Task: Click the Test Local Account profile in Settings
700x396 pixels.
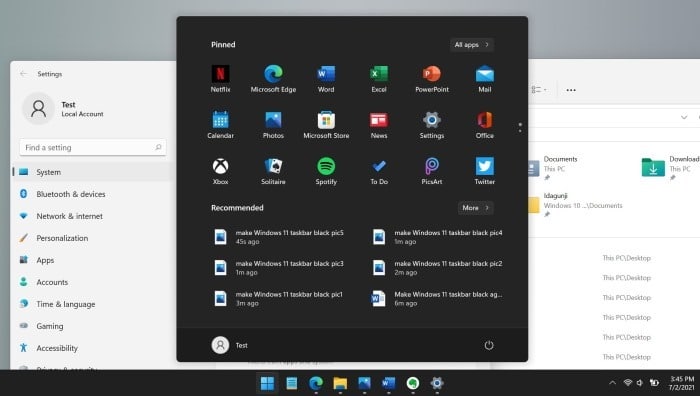Action: [63, 108]
